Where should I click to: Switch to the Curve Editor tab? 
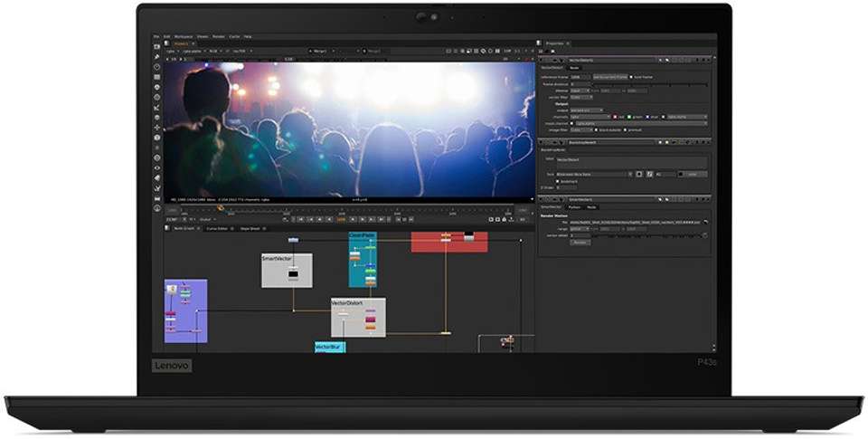click(217, 228)
